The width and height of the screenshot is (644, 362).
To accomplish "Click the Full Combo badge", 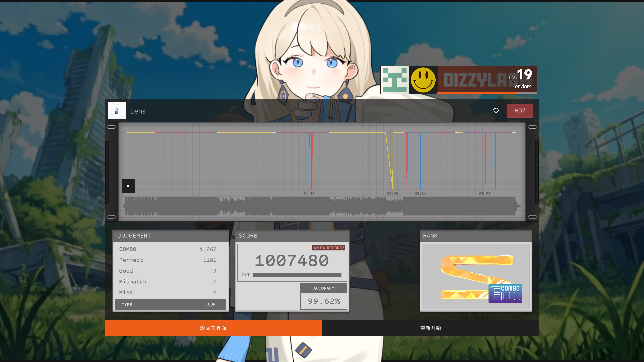I will [505, 293].
